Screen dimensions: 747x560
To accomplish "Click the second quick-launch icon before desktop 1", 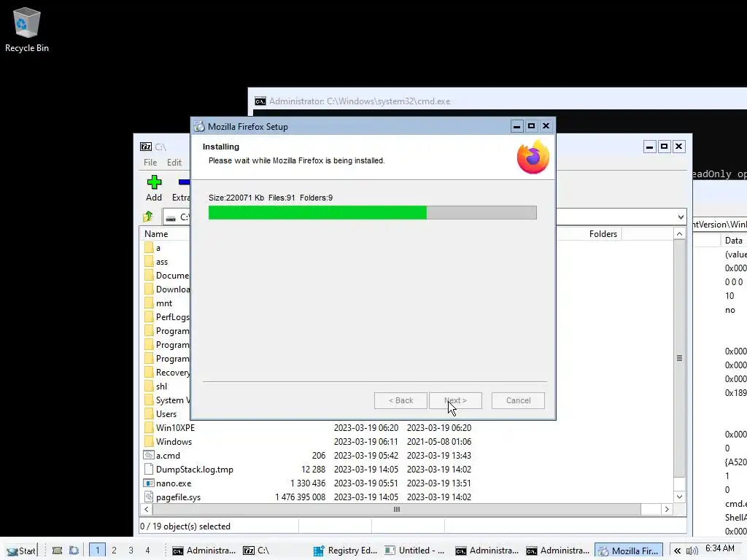I will (74, 551).
